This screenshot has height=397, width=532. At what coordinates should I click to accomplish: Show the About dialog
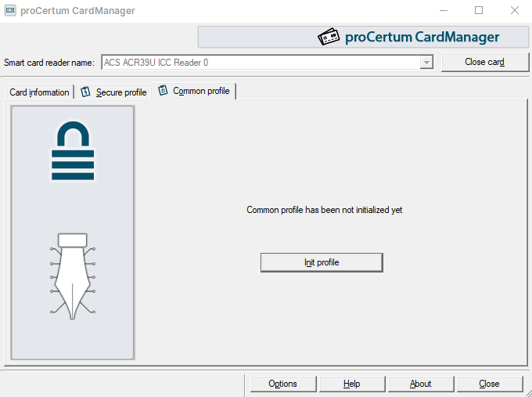click(420, 384)
